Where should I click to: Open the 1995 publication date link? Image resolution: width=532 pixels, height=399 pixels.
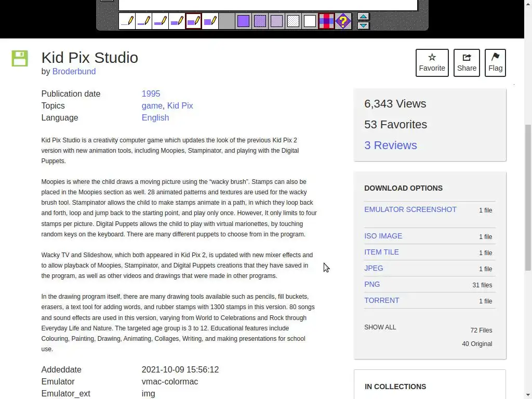coord(151,94)
